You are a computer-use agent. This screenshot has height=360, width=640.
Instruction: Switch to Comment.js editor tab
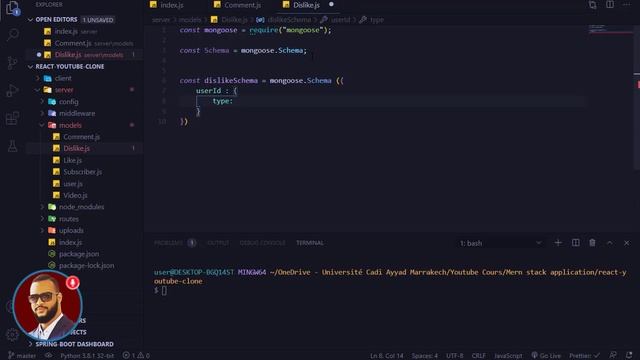coord(243,5)
